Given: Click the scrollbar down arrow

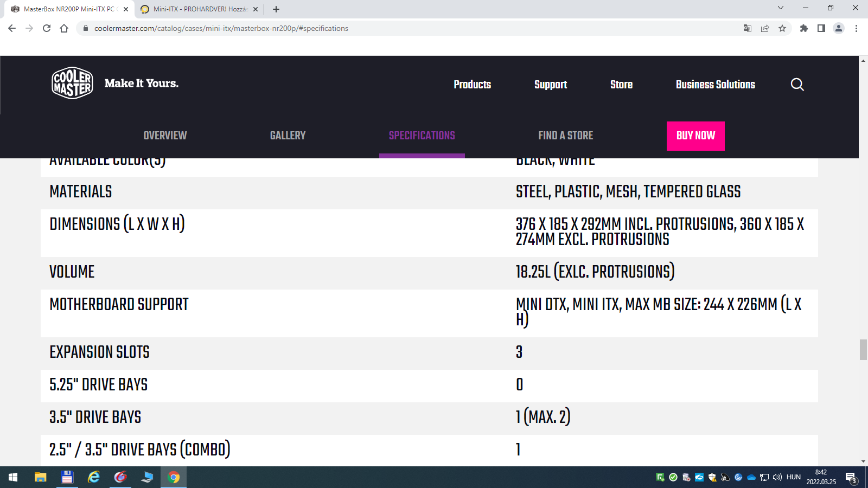Looking at the screenshot, I should [x=863, y=461].
